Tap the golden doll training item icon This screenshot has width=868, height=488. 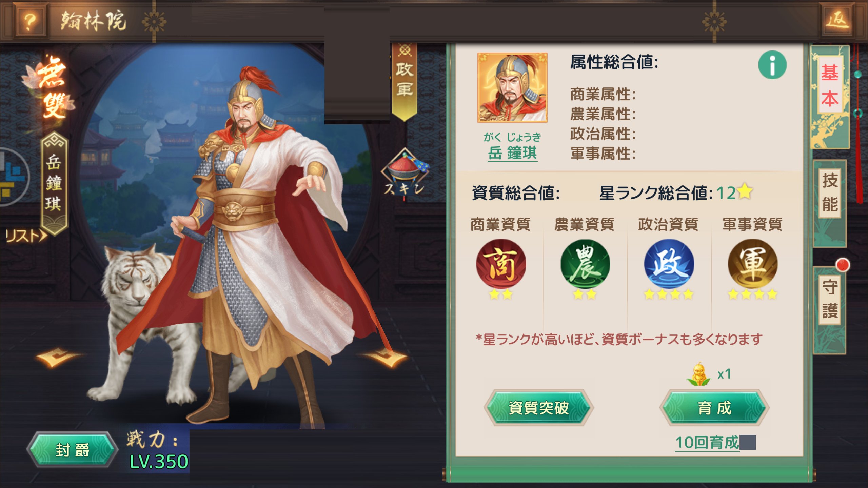[699, 374]
